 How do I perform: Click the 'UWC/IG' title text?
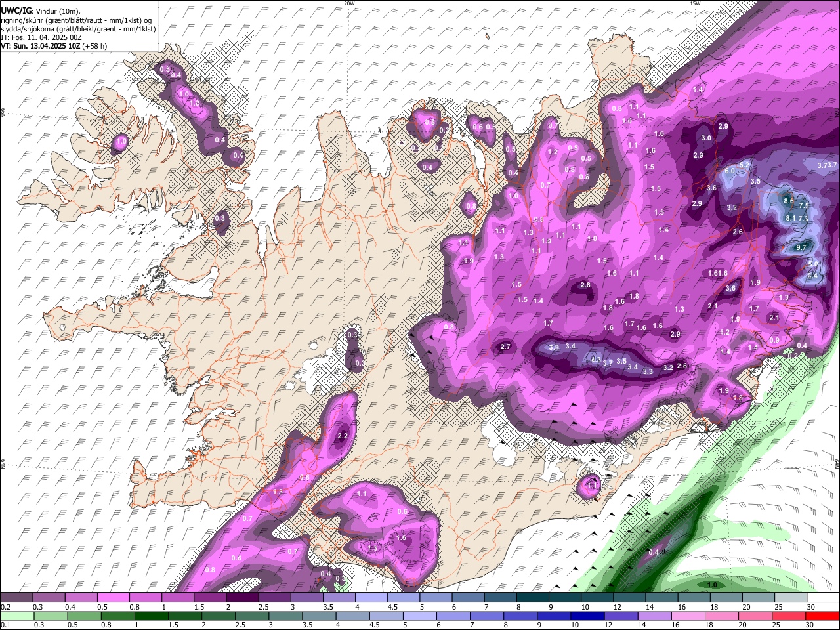(x=16, y=10)
